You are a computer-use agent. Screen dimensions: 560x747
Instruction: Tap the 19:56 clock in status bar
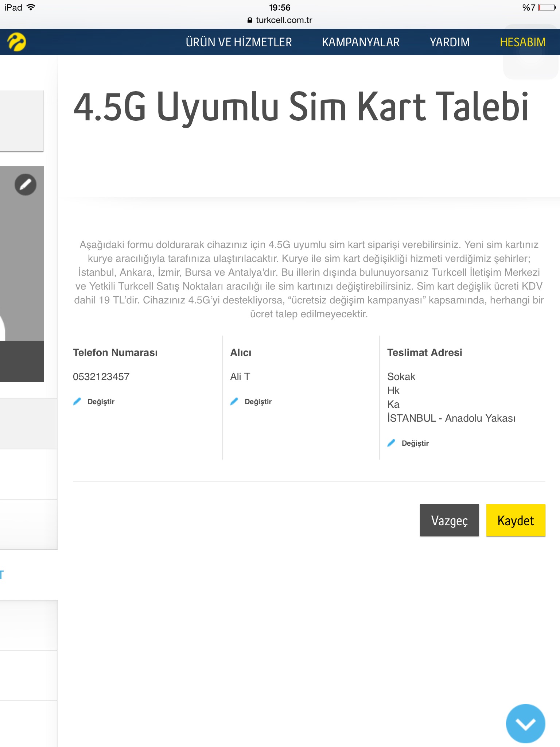pyautogui.click(x=280, y=7)
